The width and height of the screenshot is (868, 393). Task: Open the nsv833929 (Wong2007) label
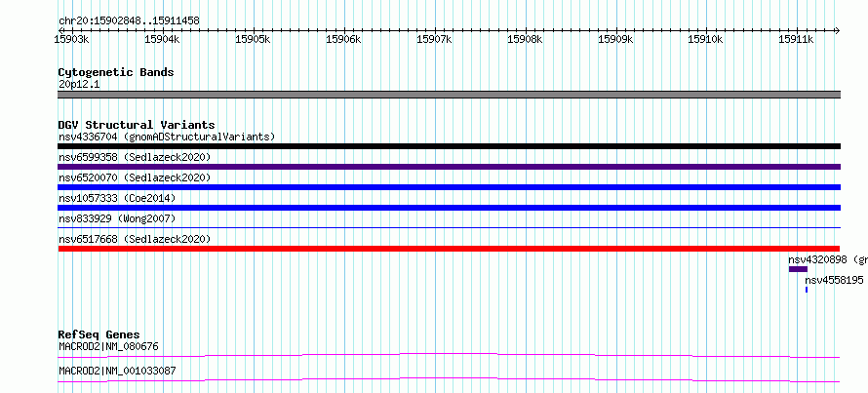(x=116, y=218)
